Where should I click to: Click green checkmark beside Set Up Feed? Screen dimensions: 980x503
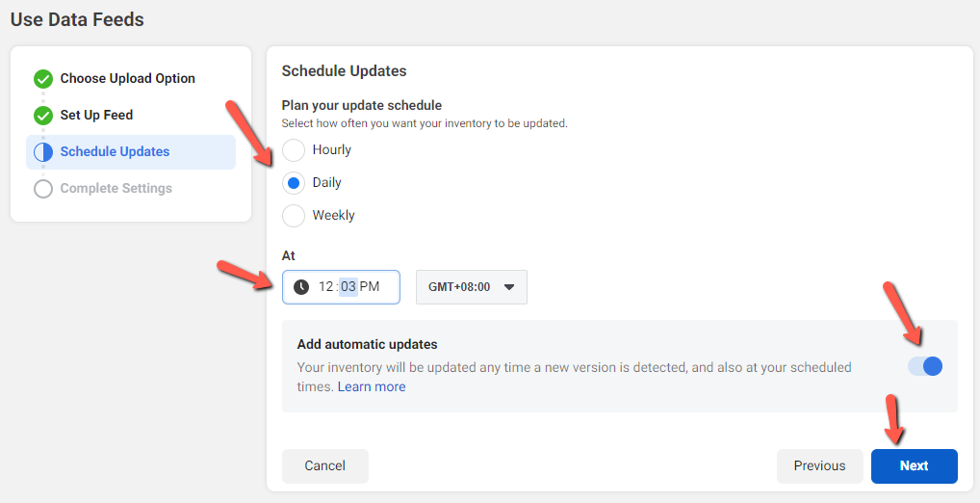(43, 115)
